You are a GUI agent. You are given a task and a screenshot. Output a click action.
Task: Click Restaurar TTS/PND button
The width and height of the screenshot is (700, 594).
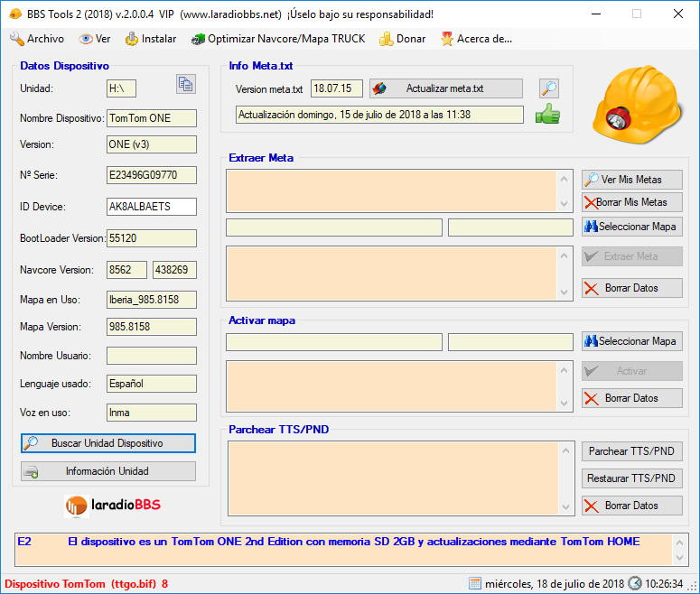(x=631, y=478)
